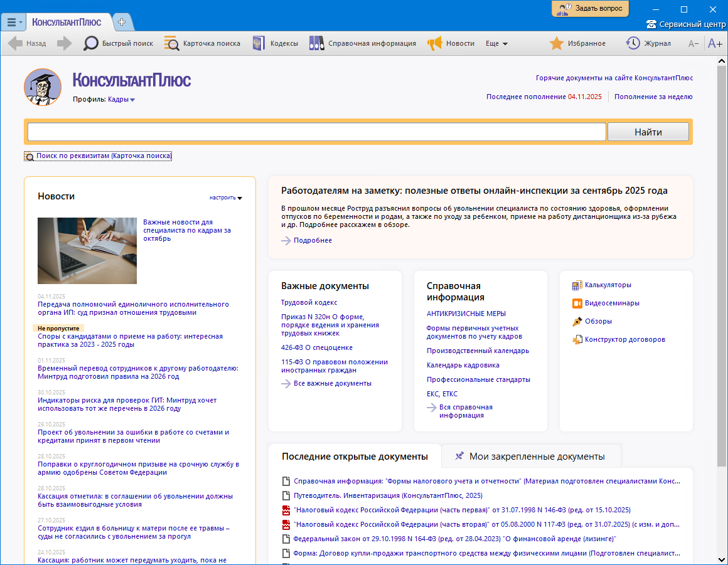
Task: Click the Задать вопрос button
Action: coord(590,9)
